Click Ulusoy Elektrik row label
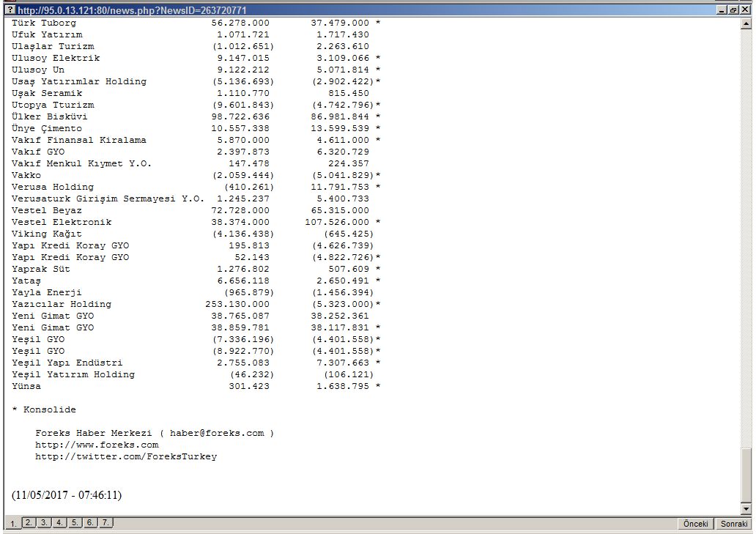This screenshot has height=534, width=756. pyautogui.click(x=56, y=58)
